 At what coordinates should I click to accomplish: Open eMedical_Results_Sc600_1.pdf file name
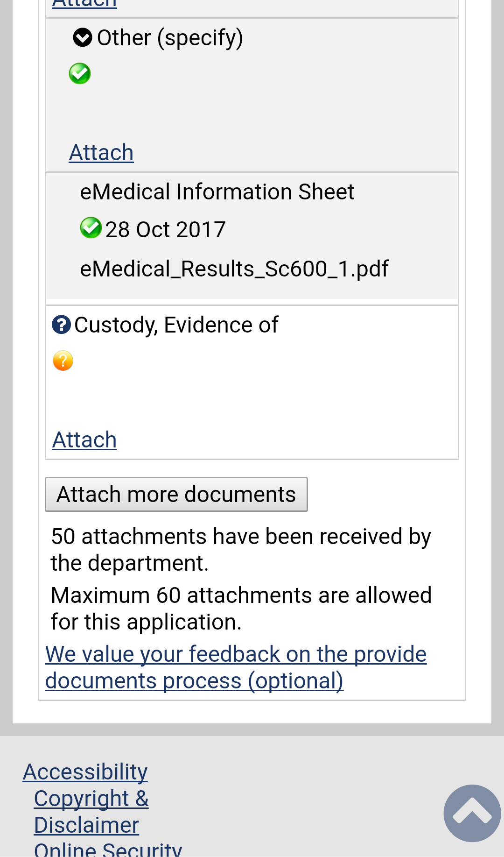pyautogui.click(x=234, y=269)
